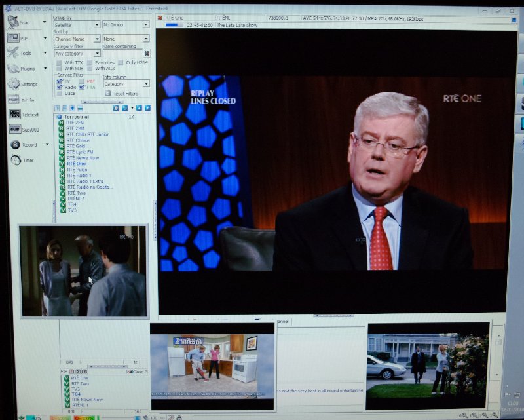Open the No Group dropdown

pos(126,24)
